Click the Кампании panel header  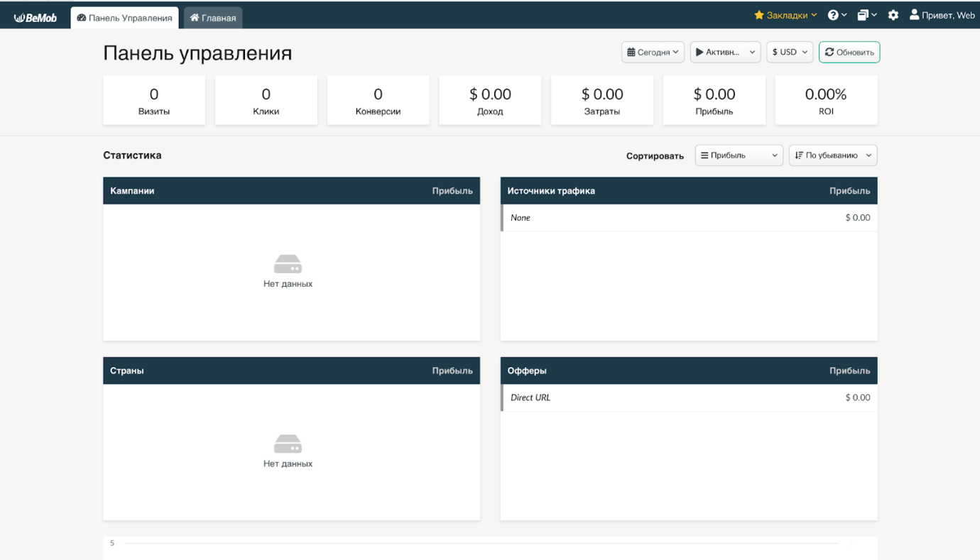[291, 191]
